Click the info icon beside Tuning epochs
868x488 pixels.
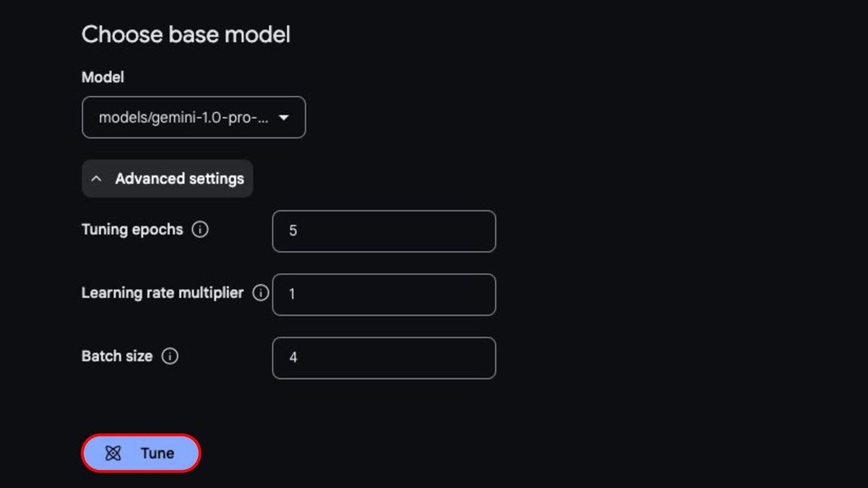(200, 230)
